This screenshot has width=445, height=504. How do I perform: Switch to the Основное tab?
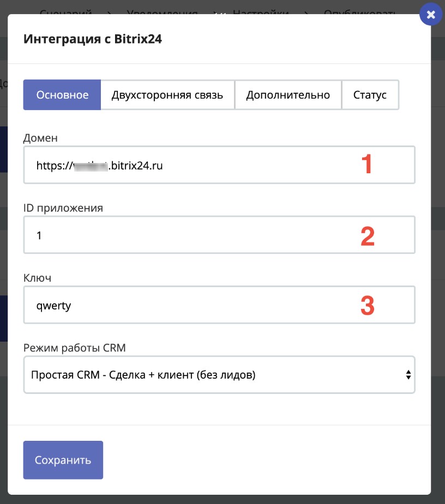[x=62, y=95]
